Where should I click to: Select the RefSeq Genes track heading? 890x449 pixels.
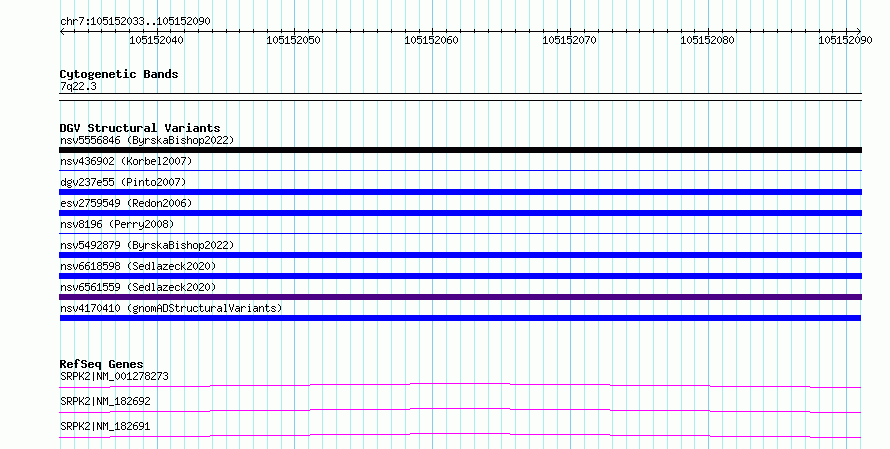point(101,364)
